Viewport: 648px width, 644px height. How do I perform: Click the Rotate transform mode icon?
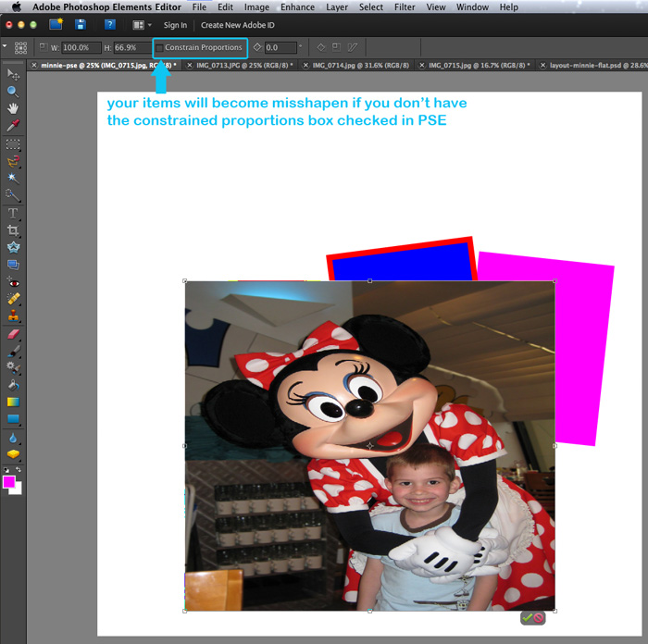tap(321, 47)
